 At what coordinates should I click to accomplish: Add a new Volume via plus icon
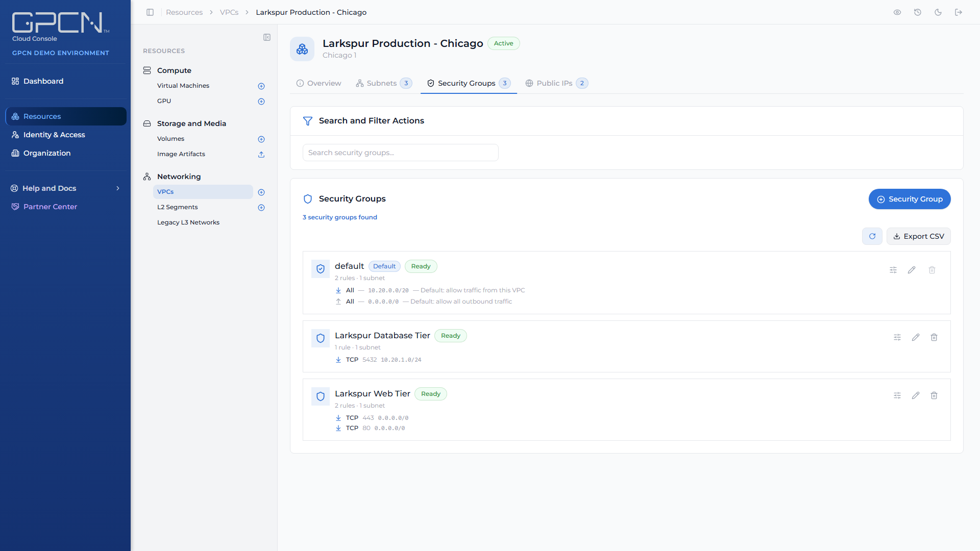(x=261, y=139)
